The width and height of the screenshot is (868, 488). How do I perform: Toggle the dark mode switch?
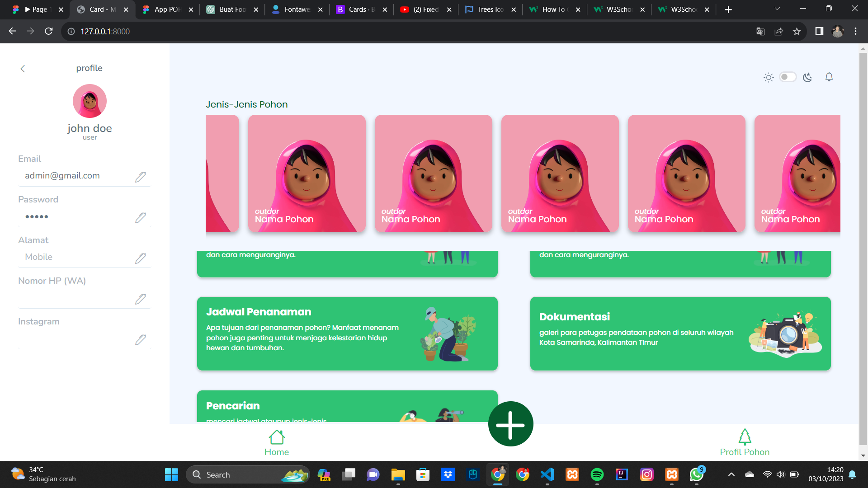[x=788, y=77]
